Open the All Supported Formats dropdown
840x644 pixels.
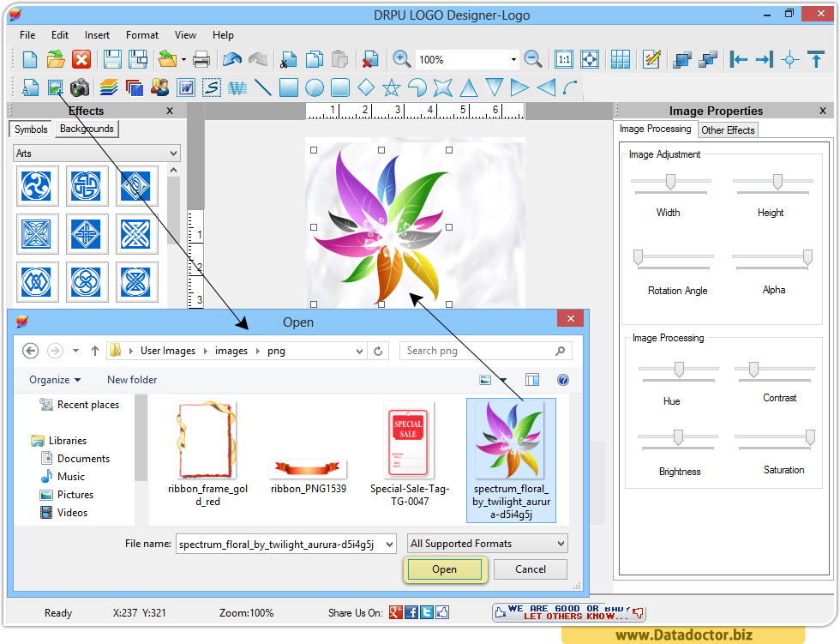(x=561, y=544)
